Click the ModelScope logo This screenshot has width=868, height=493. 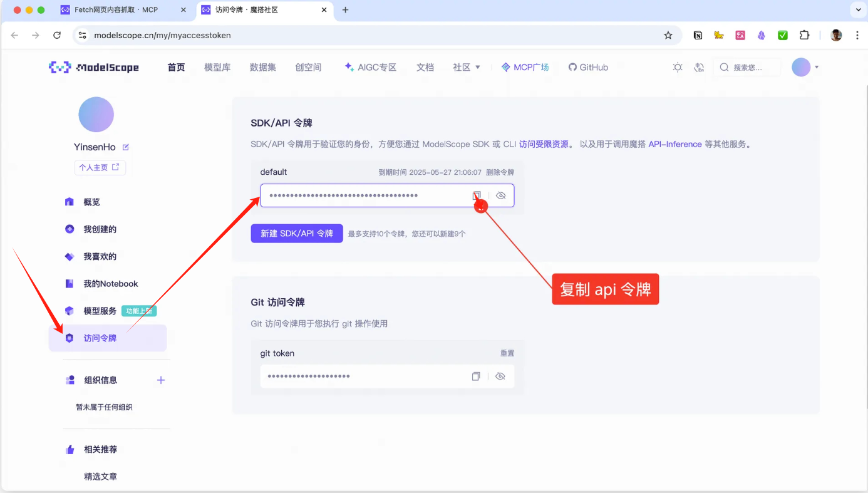94,67
